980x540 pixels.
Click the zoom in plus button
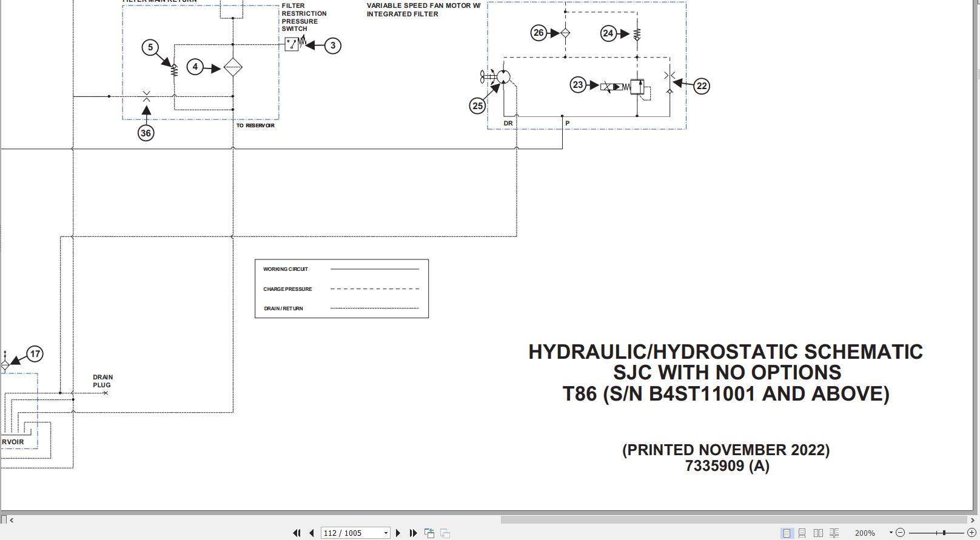[x=972, y=533]
